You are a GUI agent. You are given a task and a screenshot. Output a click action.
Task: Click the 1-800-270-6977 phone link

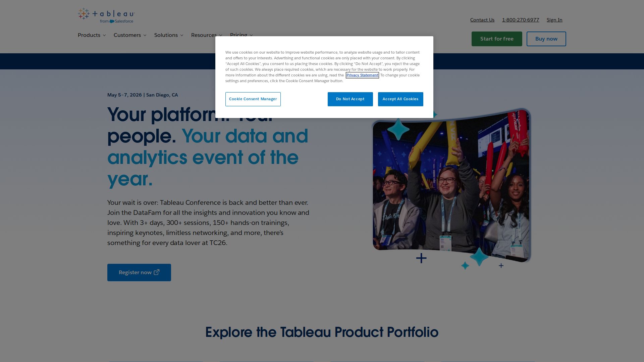tap(520, 20)
